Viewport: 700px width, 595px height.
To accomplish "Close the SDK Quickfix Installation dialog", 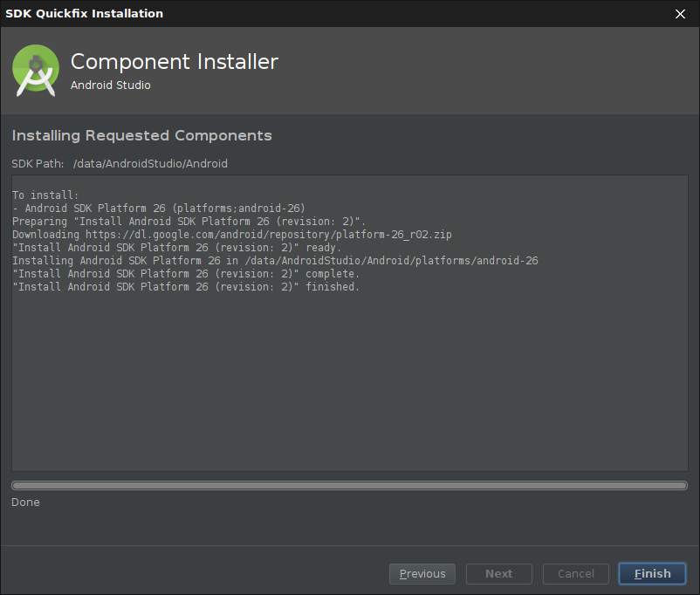I will click(680, 14).
